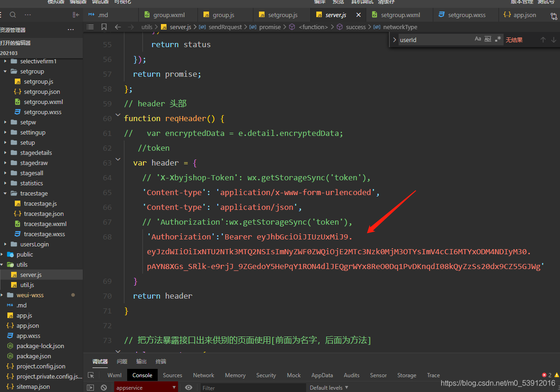Switch to the setgroup.wxss editor tab

tap(467, 15)
